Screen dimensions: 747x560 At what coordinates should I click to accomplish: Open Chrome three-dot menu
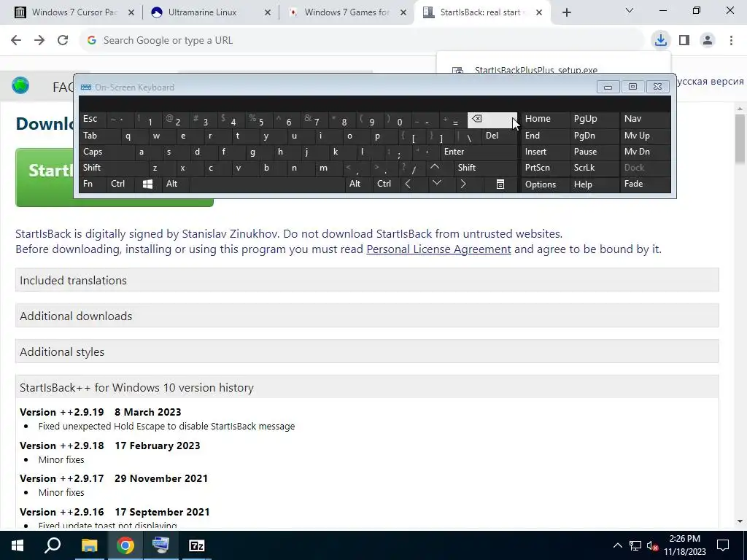(731, 40)
